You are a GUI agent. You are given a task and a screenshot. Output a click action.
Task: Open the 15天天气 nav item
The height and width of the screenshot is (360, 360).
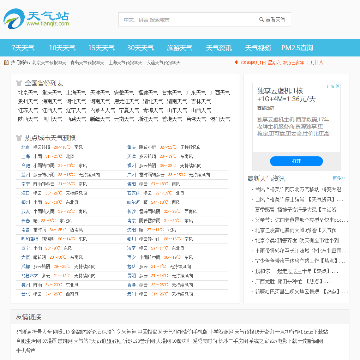101,48
